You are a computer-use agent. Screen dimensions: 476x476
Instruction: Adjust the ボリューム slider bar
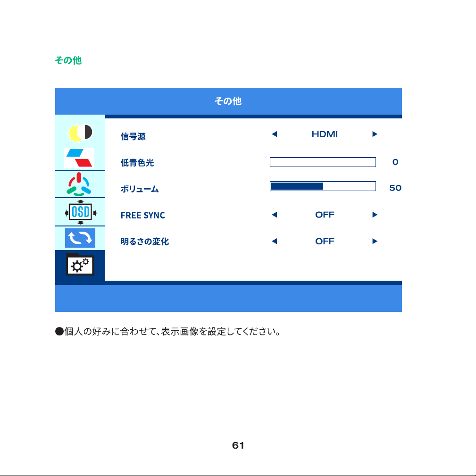tap(323, 186)
